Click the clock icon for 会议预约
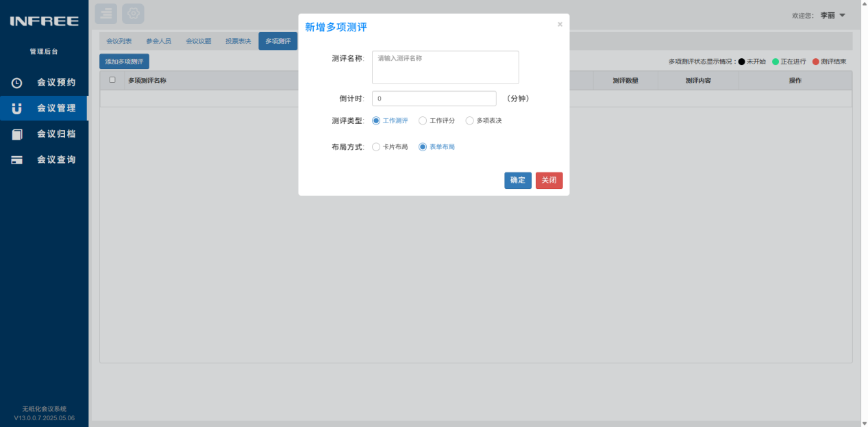The image size is (868, 427). (17, 83)
